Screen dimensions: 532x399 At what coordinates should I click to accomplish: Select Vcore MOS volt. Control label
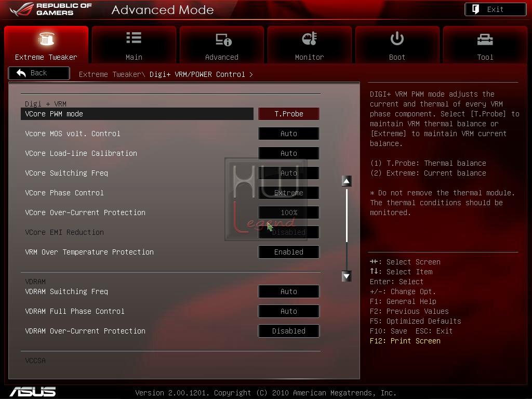click(73, 134)
